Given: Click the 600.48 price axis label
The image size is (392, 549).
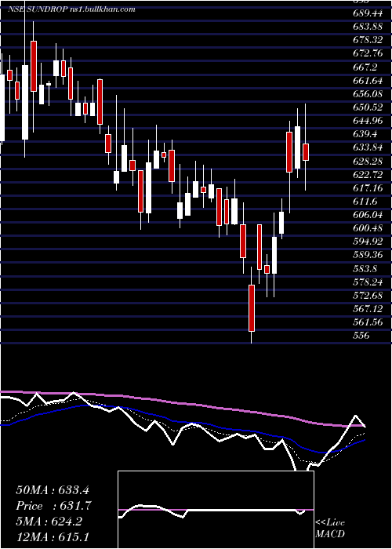Looking at the screenshot, I should [368, 228].
